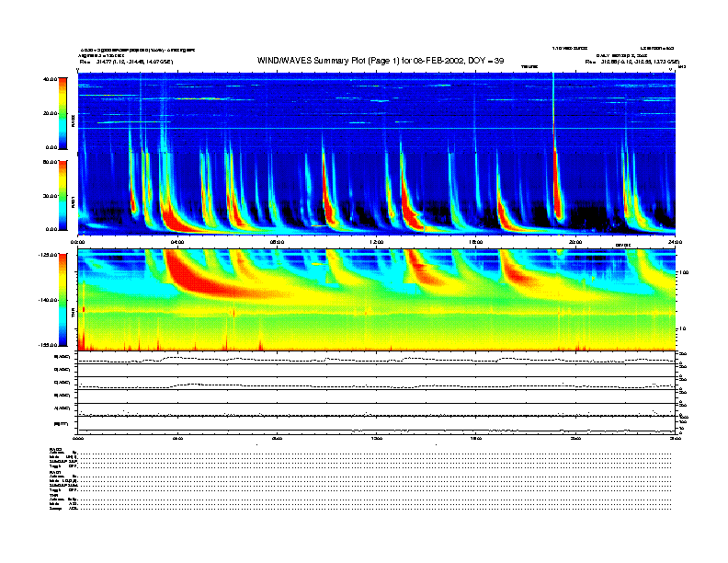Click the 20:00 tick label under RAD1 panel

point(575,242)
